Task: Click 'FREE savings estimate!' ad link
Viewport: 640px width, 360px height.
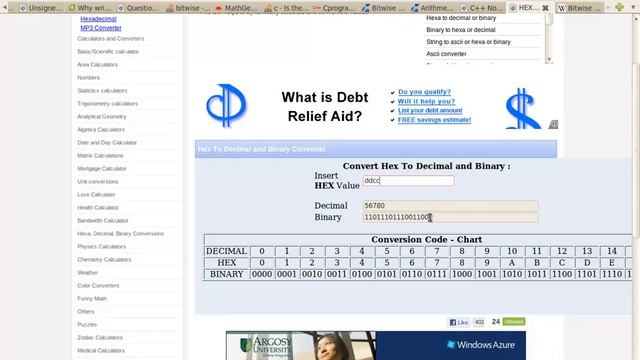Action: click(434, 120)
